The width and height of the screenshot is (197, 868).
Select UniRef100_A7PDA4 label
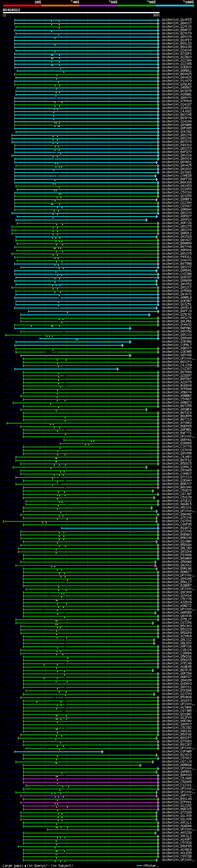177,389
